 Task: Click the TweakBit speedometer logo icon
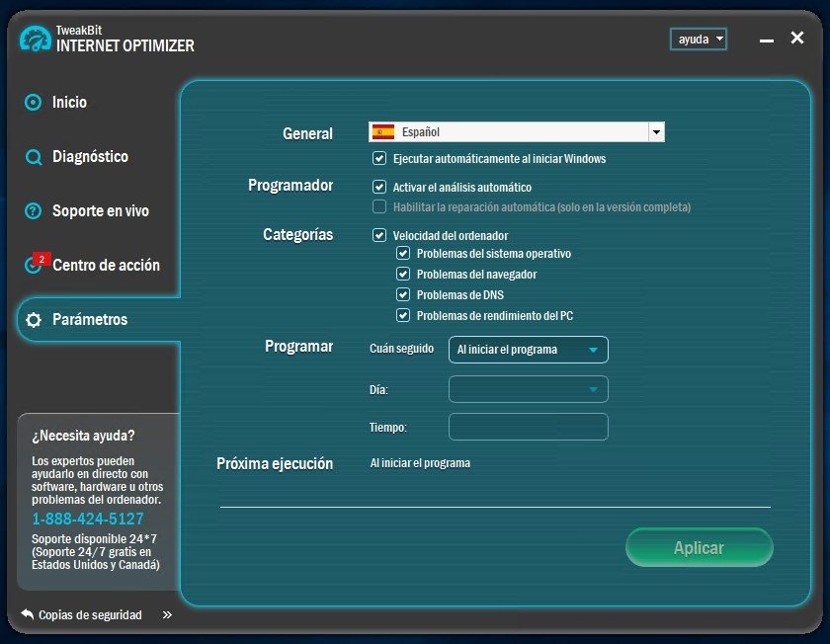coord(35,39)
